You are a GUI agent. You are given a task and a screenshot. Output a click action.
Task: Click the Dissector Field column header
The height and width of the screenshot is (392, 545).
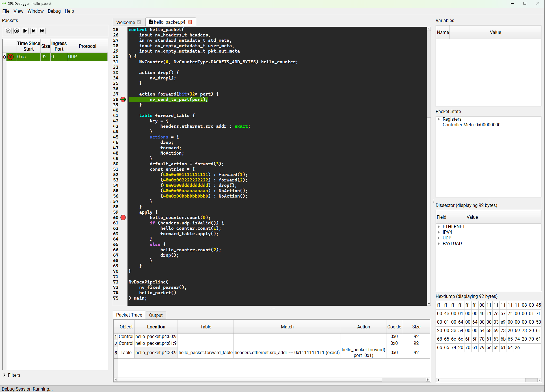pos(451,217)
